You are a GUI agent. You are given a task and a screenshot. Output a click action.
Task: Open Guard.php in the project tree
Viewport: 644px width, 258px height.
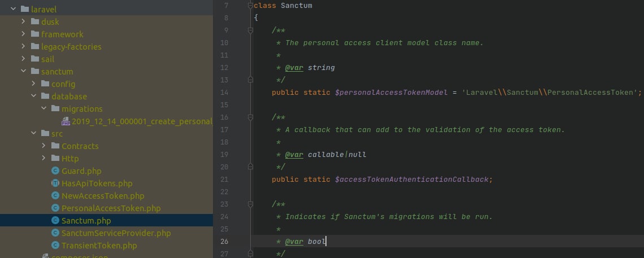81,170
